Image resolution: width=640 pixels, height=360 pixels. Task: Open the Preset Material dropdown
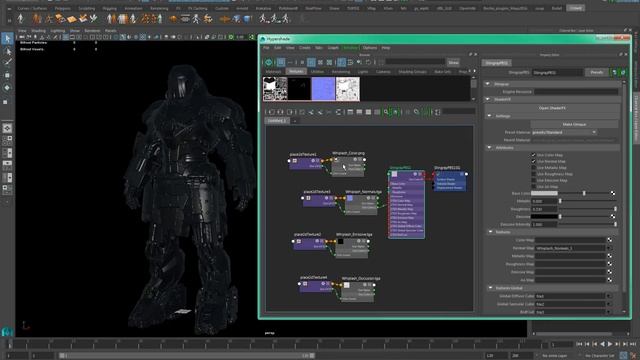point(564,132)
